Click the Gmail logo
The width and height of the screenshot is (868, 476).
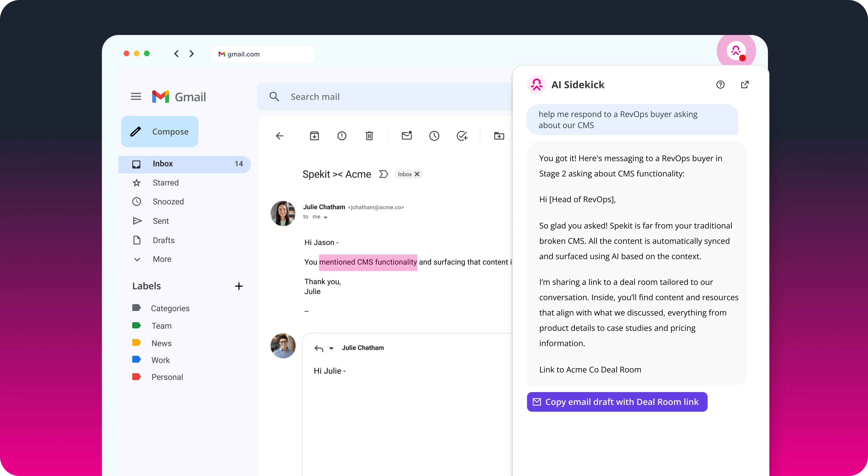[179, 97]
